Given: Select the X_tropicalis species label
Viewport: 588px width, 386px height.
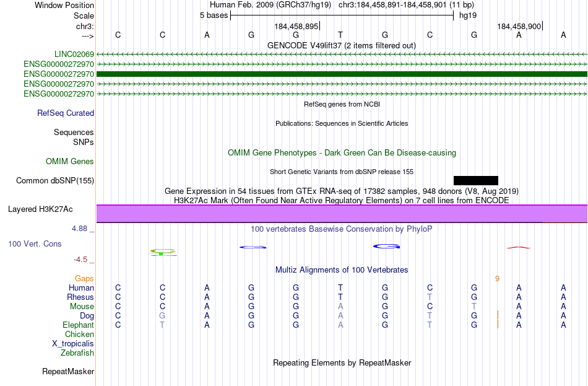Looking at the screenshot, I should point(73,344).
